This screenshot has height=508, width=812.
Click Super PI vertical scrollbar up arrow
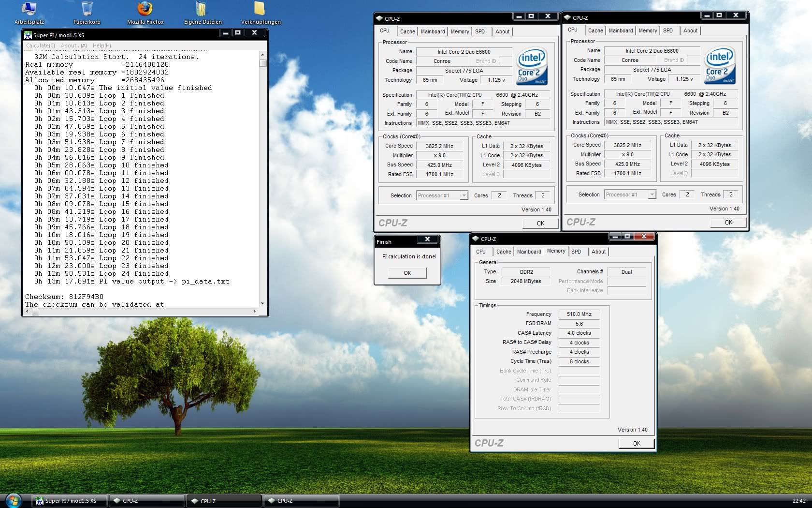(263, 55)
